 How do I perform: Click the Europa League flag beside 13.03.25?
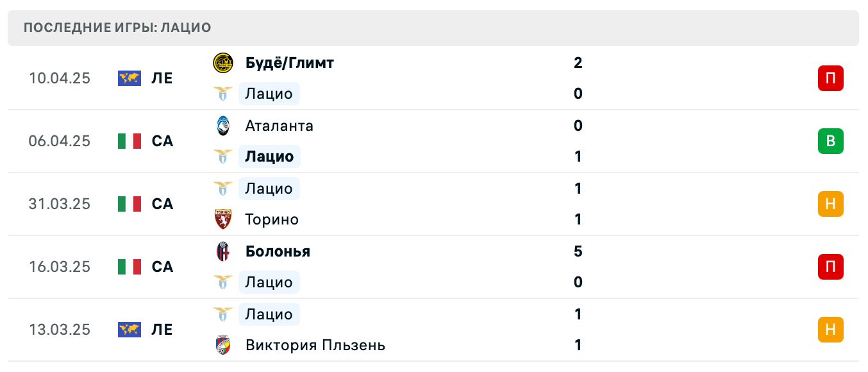[x=129, y=330]
